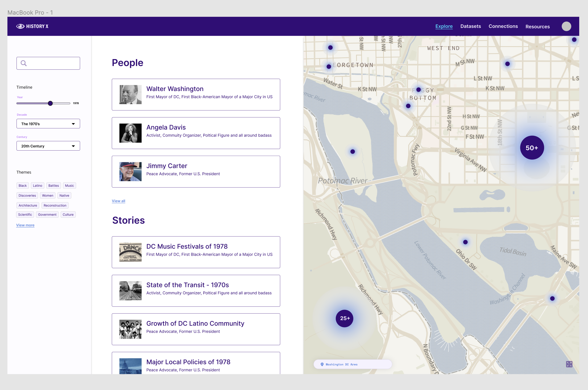Select map marker on Roosevelt Island
Viewport: 588px width, 390px height.
click(x=353, y=152)
